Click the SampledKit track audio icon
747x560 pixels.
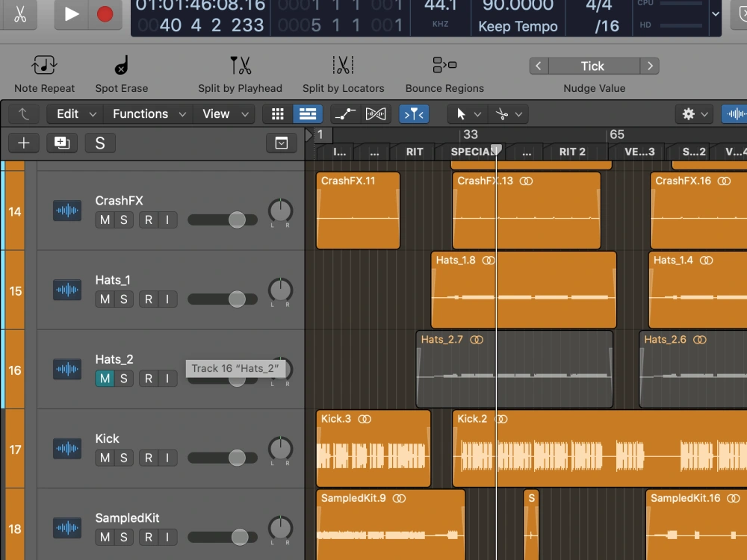click(66, 528)
